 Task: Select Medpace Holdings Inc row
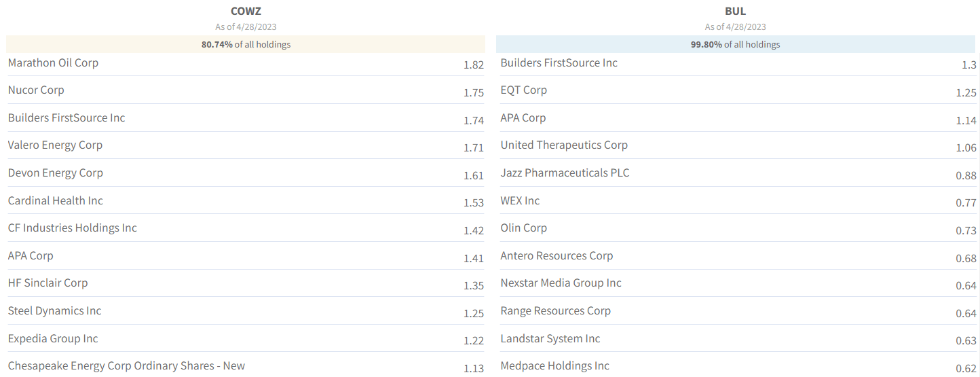(x=738, y=365)
